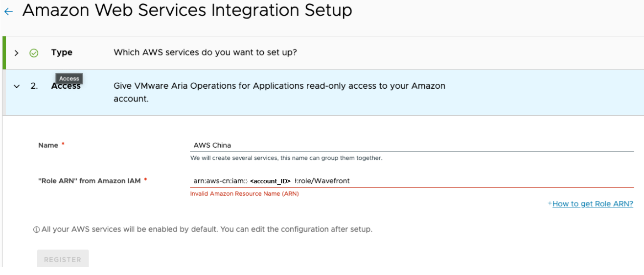This screenshot has height=275, width=644.
Task: Click the Amazon Web Services Integration Setup title
Action: tap(187, 10)
